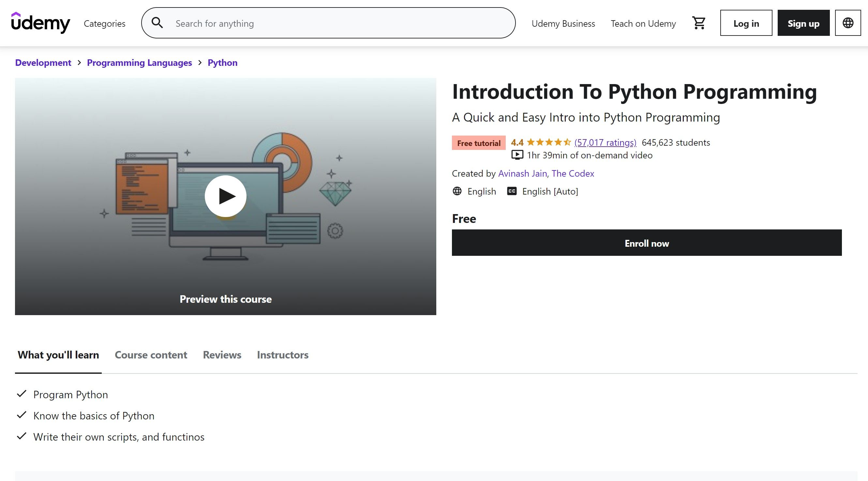
Task: Expand the Reviews tab section
Action: pyautogui.click(x=222, y=354)
